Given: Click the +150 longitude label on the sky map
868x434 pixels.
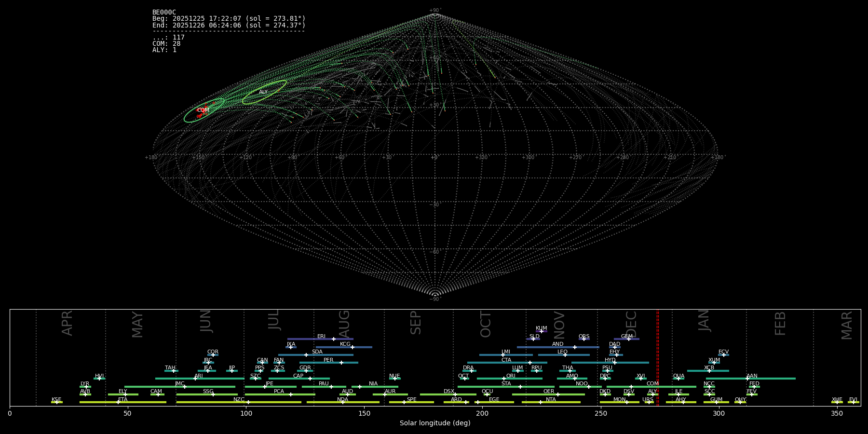Looking at the screenshot, I should coord(198,158).
